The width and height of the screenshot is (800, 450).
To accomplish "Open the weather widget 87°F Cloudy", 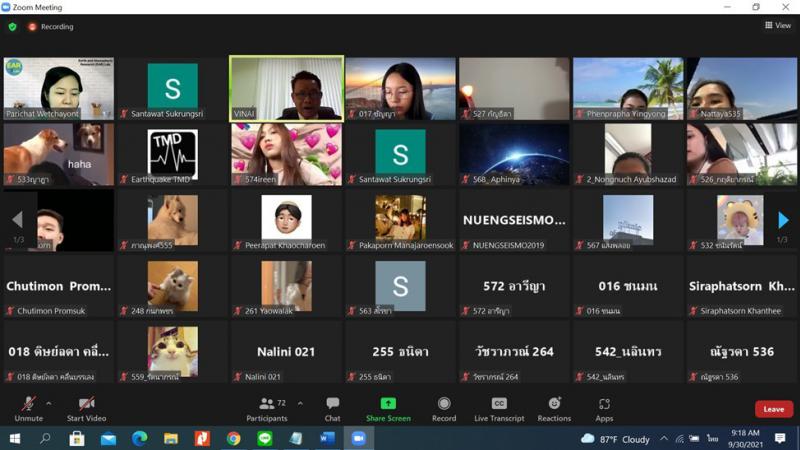I will tap(615, 439).
